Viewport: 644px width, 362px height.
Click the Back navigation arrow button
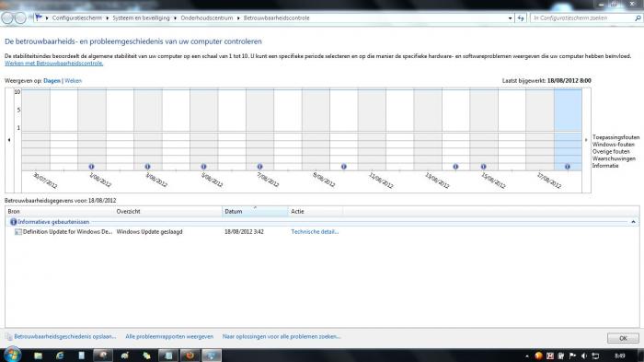pos(7,18)
